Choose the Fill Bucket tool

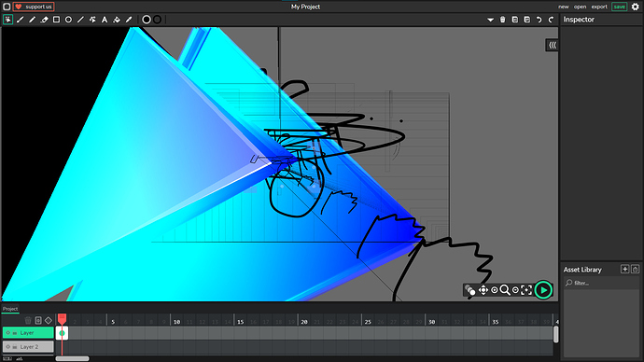[117, 20]
